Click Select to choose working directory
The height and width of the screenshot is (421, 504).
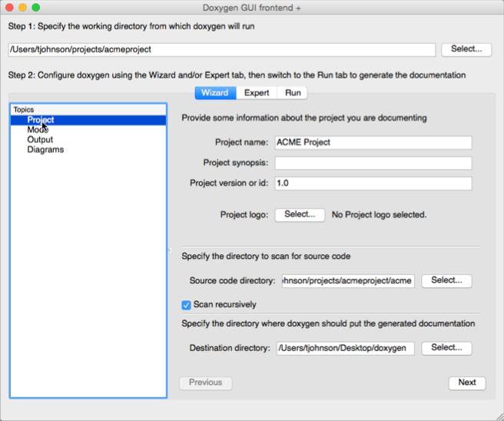[466, 49]
